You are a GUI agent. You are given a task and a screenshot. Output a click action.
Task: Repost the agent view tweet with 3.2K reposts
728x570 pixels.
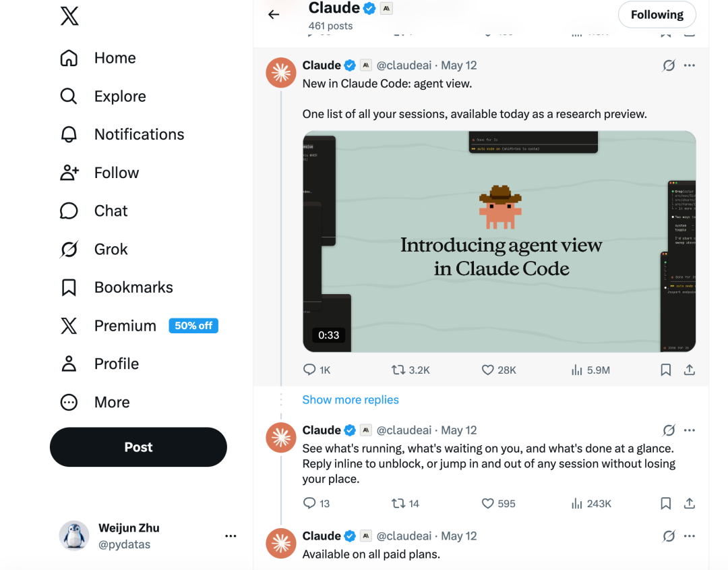411,370
